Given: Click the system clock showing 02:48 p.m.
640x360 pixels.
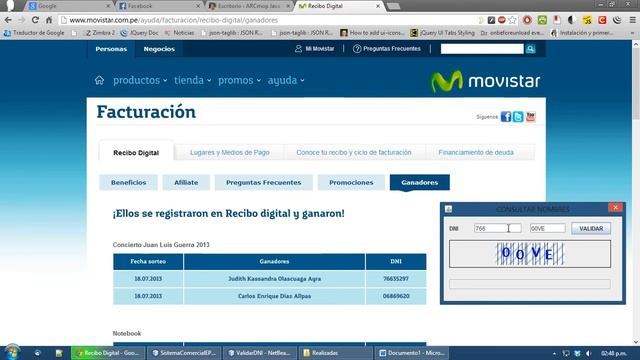Looking at the screenshot, I should (x=613, y=353).
